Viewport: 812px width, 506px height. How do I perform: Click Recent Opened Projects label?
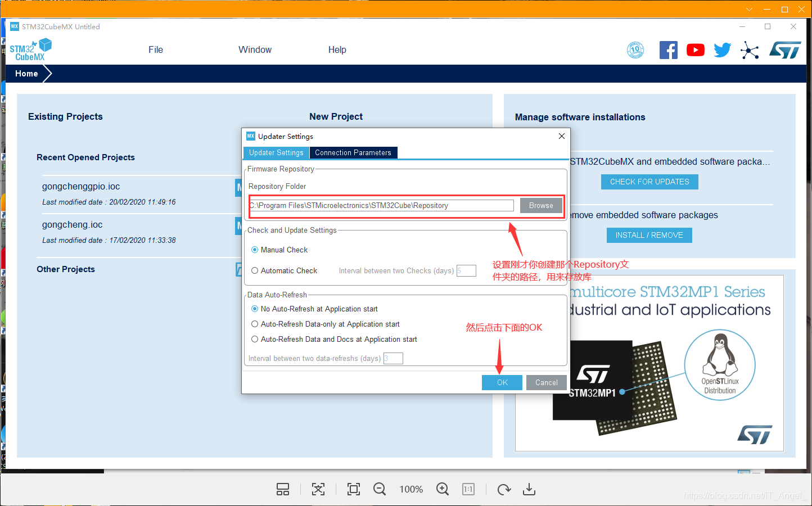tap(85, 157)
